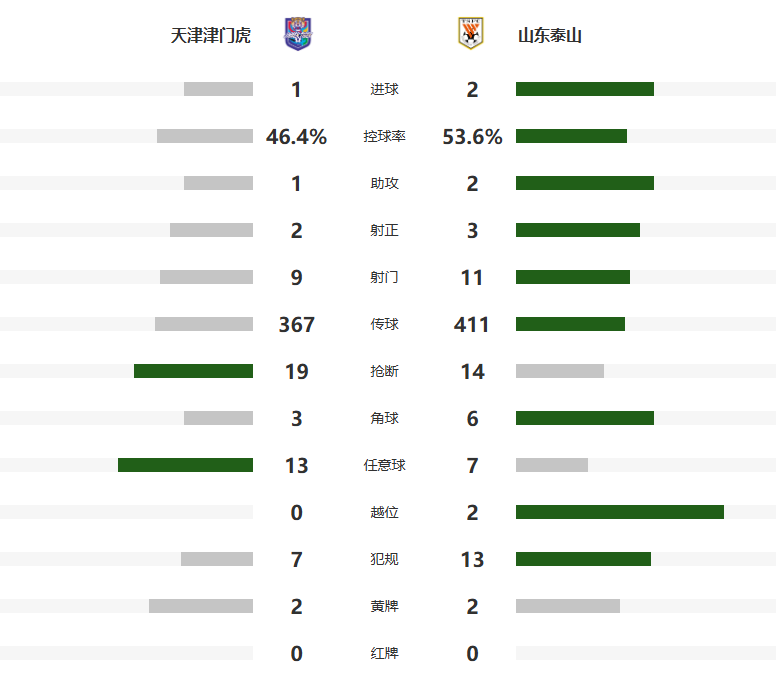Viewport: 779px width, 680px height.
Task: Click Tianjin's green 抢断 bar
Action: [x=193, y=371]
